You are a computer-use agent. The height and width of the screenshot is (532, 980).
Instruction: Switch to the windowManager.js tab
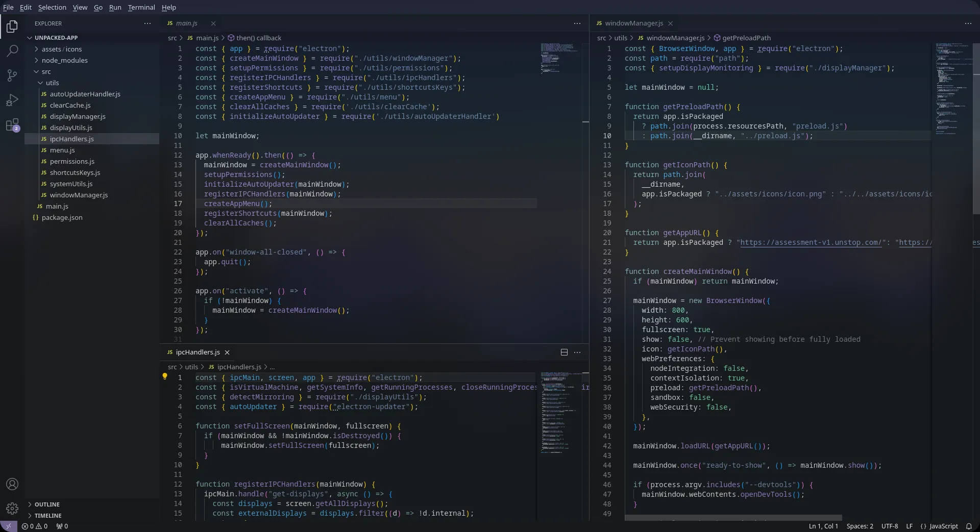633,23
